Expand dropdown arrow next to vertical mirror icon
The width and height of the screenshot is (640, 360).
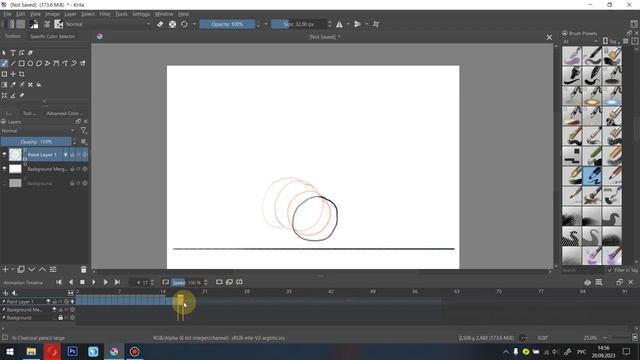(367, 24)
